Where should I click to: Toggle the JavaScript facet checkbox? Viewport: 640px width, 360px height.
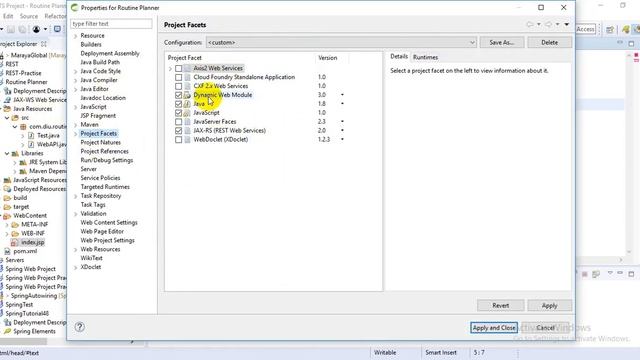(178, 113)
